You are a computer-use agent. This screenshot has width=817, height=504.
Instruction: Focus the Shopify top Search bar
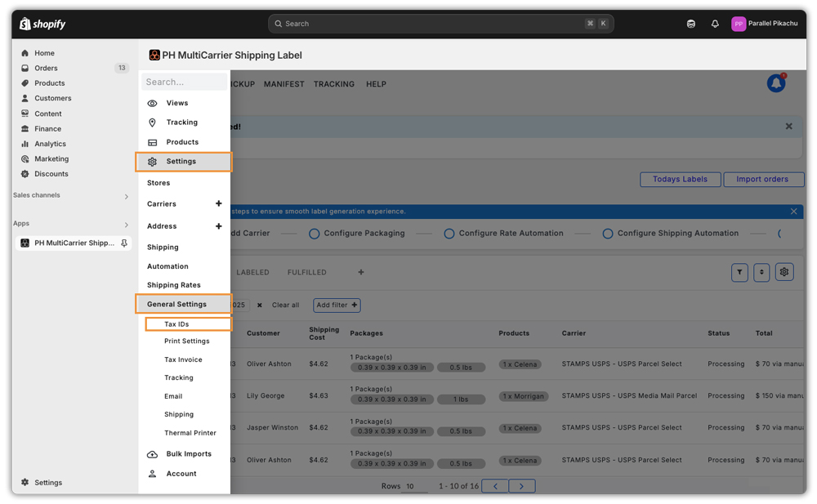coord(441,24)
